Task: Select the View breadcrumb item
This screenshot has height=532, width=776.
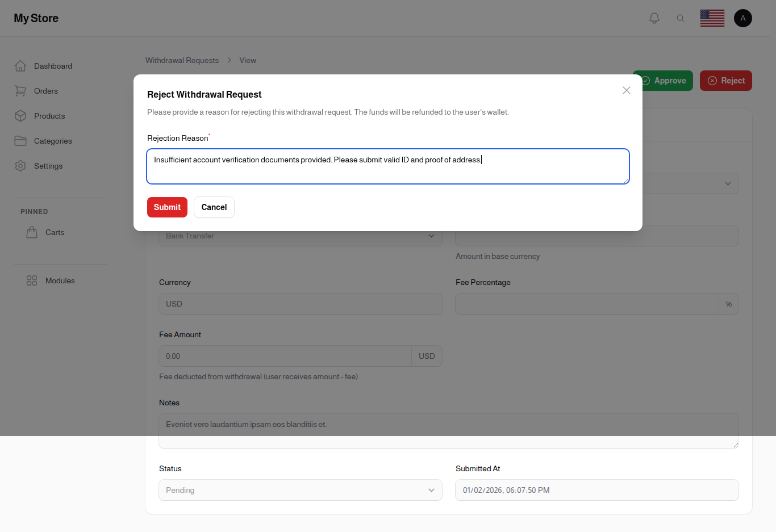Action: pyautogui.click(x=248, y=60)
